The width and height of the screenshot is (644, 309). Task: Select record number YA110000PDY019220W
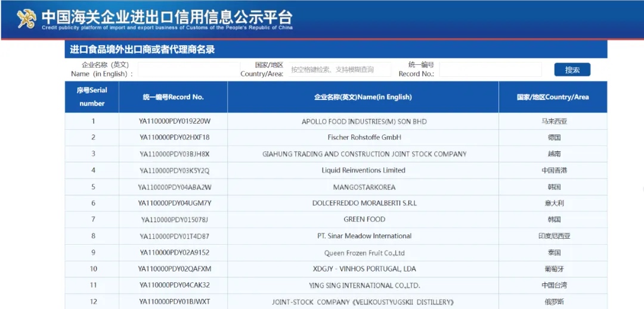pyautogui.click(x=175, y=121)
